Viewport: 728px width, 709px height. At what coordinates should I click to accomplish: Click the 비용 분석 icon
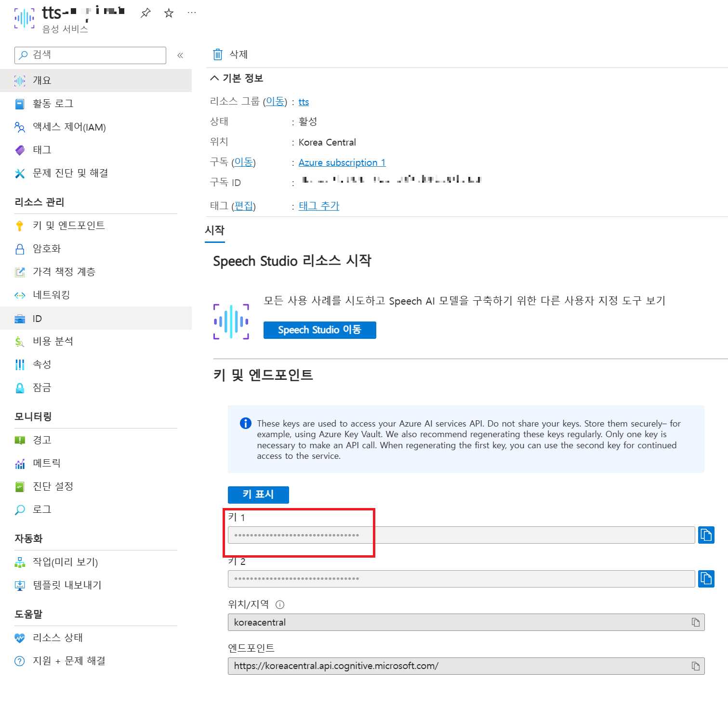(x=20, y=342)
